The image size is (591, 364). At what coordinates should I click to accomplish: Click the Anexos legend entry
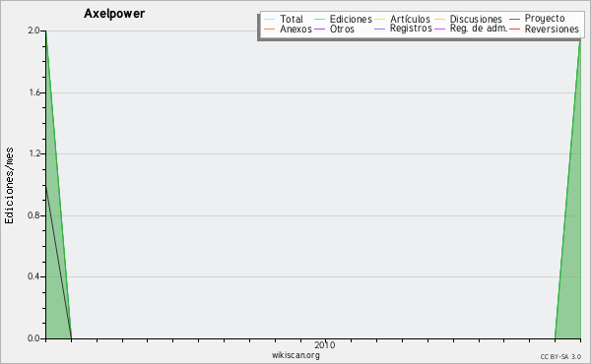pyautogui.click(x=288, y=29)
